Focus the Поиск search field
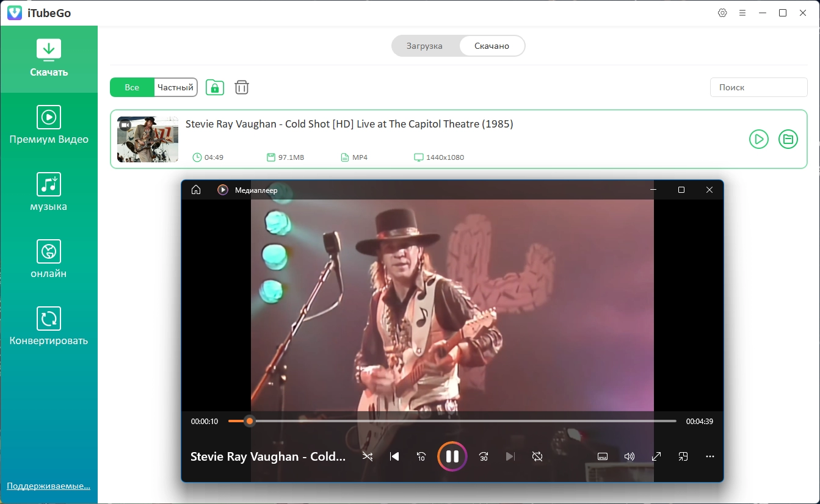Viewport: 820px width, 504px height. click(759, 87)
